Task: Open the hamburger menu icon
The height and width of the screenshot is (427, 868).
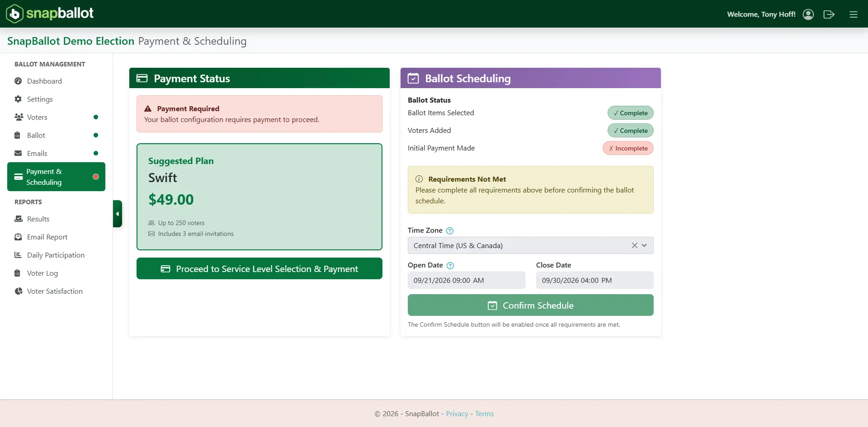Action: pos(854,14)
